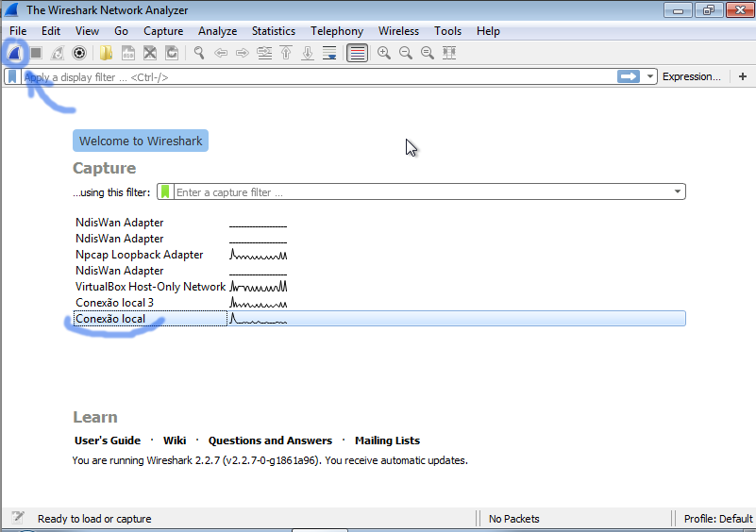Restart the current capture icon
Screen dimensions: 756x532
pyautogui.click(x=58, y=53)
